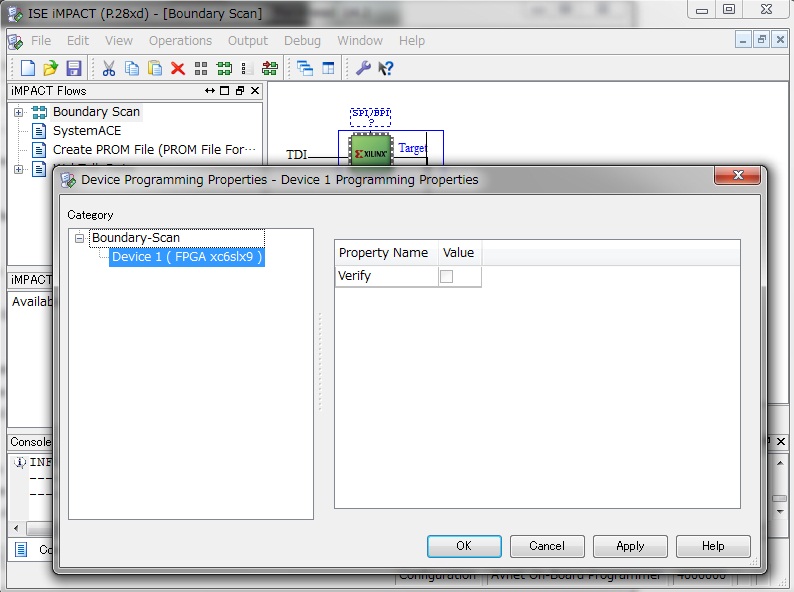Image resolution: width=794 pixels, height=592 pixels.
Task: Open the Edit menu
Action: tap(78, 41)
